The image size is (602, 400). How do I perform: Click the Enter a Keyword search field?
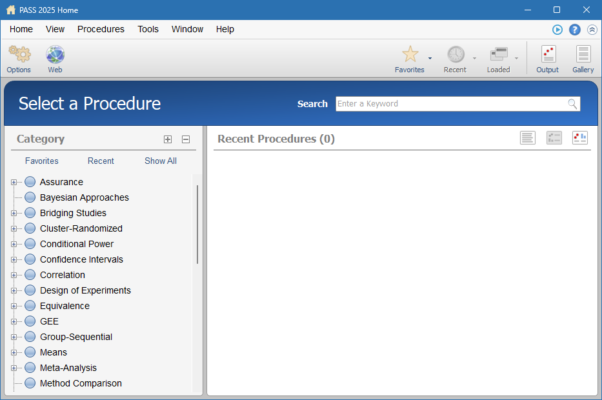click(450, 104)
